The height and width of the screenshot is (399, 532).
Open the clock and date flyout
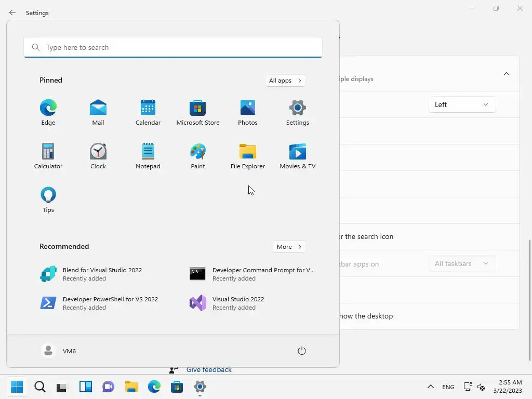click(x=508, y=387)
